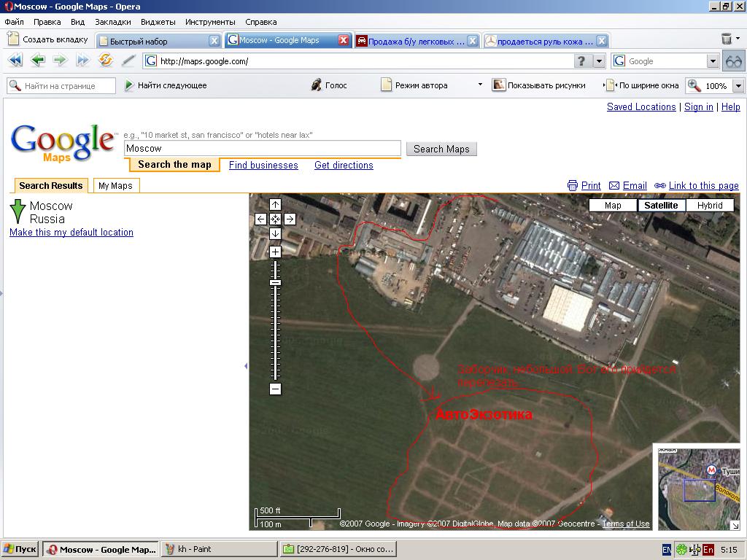Toggle Показывать рисунки image display

coord(538,85)
